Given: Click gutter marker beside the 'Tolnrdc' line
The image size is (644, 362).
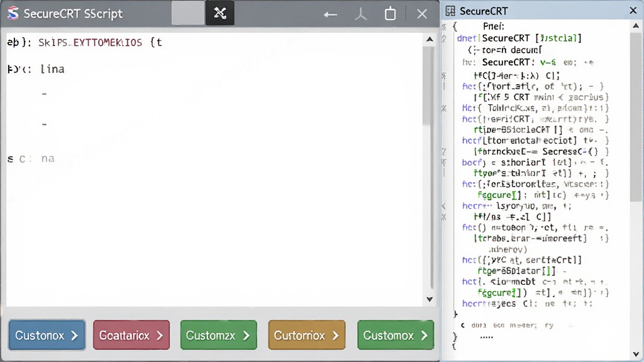Looking at the screenshot, I should click(444, 108).
